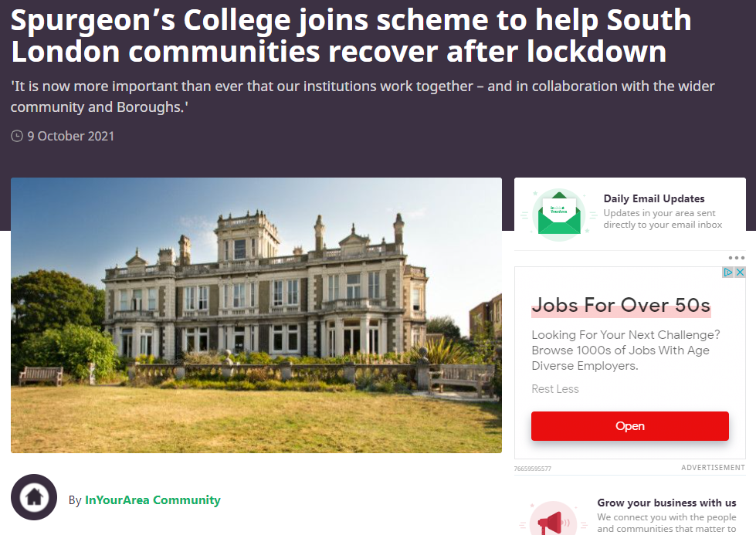Click the home icon author avatar
Viewport: 756px width, 535px height.
pyautogui.click(x=34, y=497)
